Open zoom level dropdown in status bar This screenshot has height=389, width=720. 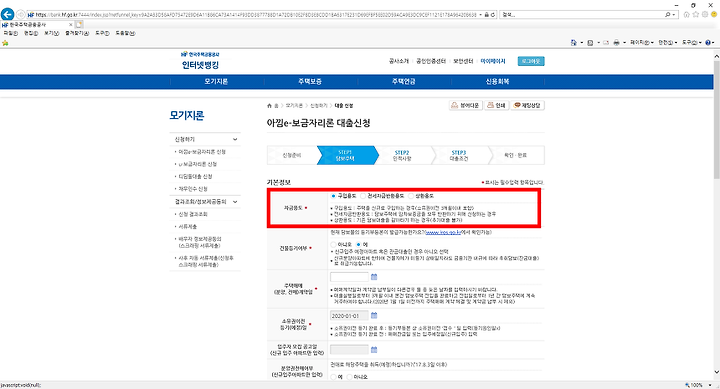tap(710, 385)
